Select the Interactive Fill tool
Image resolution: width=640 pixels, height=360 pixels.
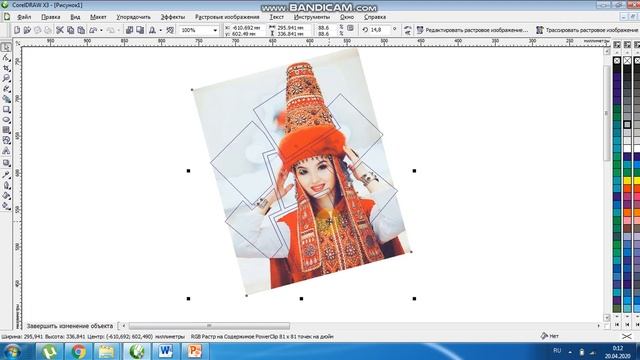[x=6, y=207]
